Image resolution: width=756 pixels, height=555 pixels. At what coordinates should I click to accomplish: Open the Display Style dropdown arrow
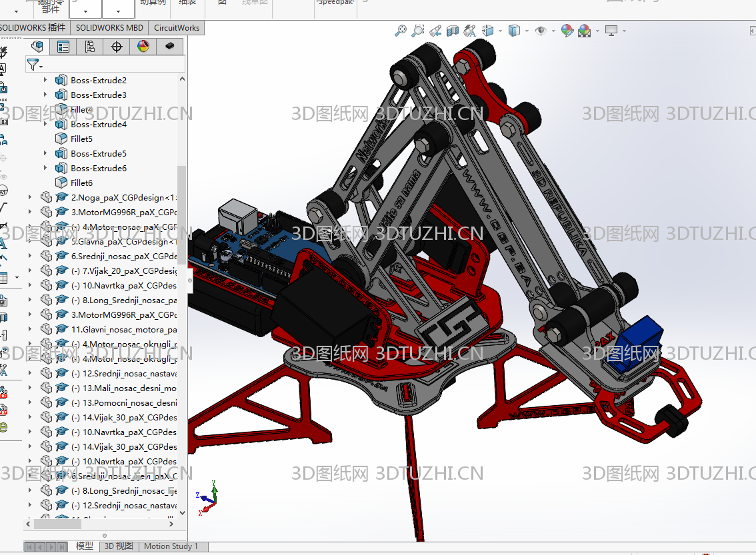(527, 31)
